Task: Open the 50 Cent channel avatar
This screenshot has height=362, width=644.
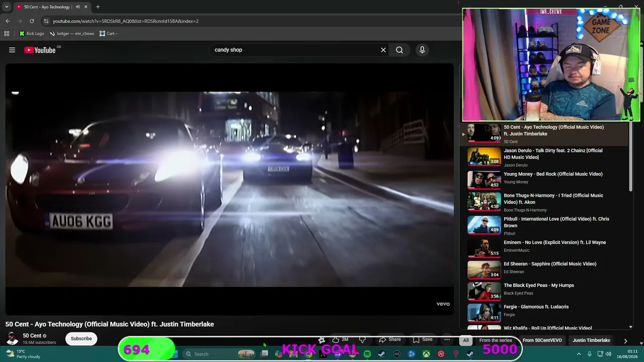Action: point(13,338)
